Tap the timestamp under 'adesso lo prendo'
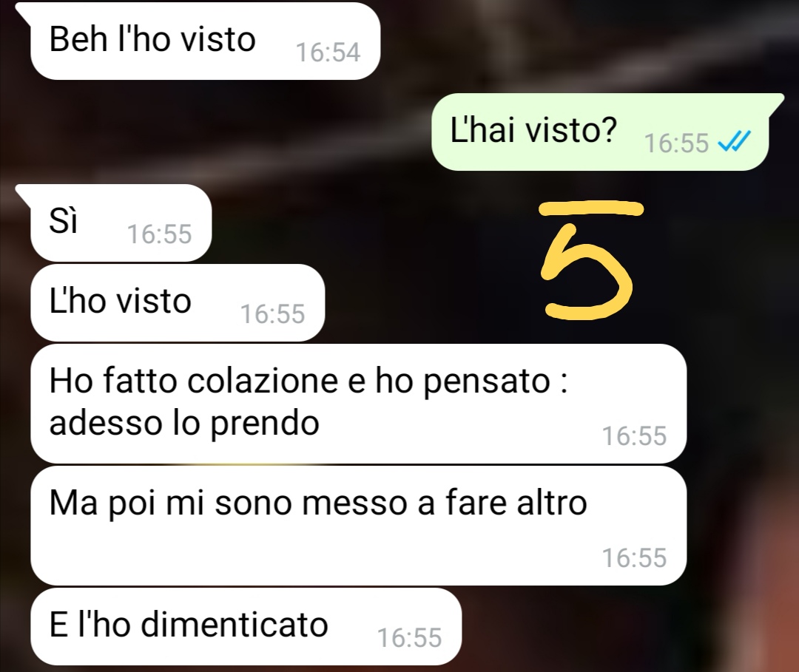 [x=635, y=435]
